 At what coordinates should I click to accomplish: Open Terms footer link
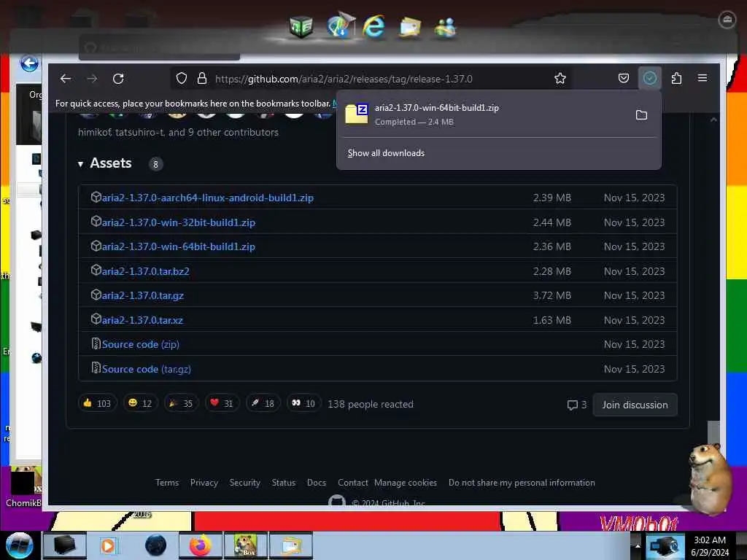[x=167, y=483]
